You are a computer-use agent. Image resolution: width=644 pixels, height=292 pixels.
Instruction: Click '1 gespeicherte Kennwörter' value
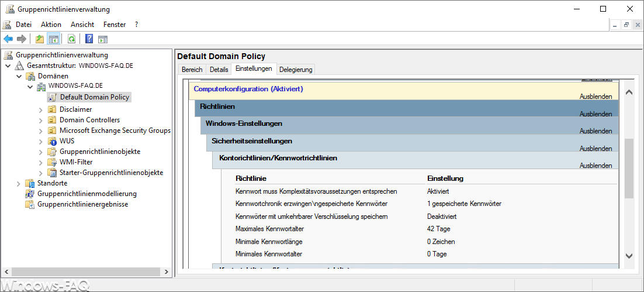464,204
